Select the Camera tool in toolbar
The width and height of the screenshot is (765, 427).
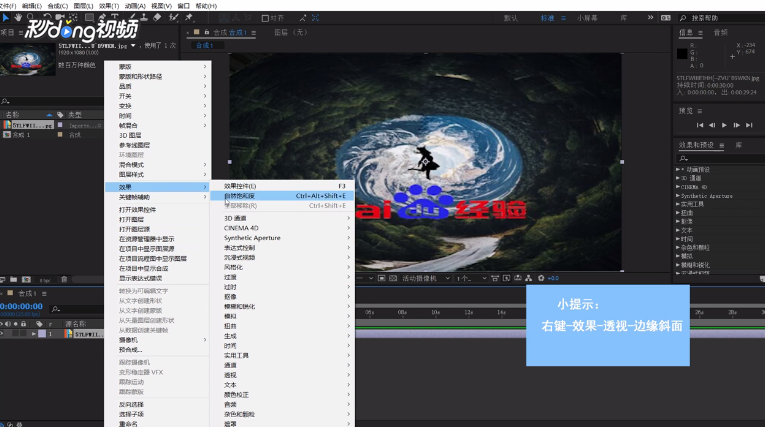point(60,18)
